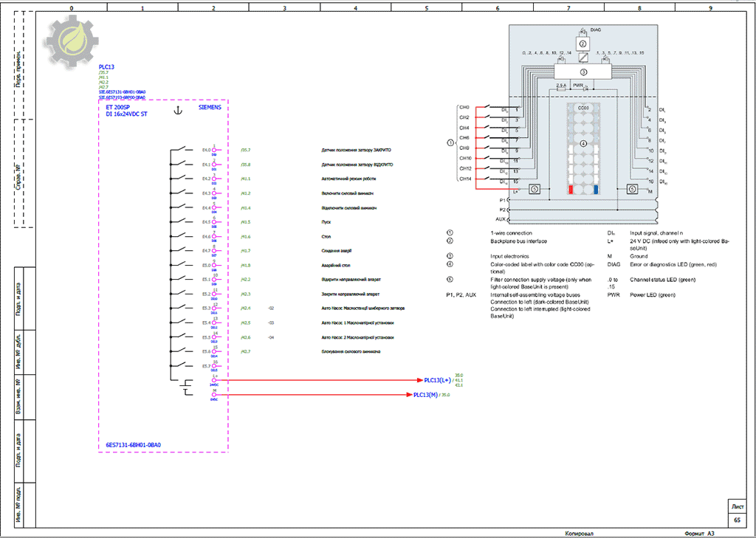Select the P1 voltage bus label
This screenshot has height=538, width=756.
tap(502, 199)
